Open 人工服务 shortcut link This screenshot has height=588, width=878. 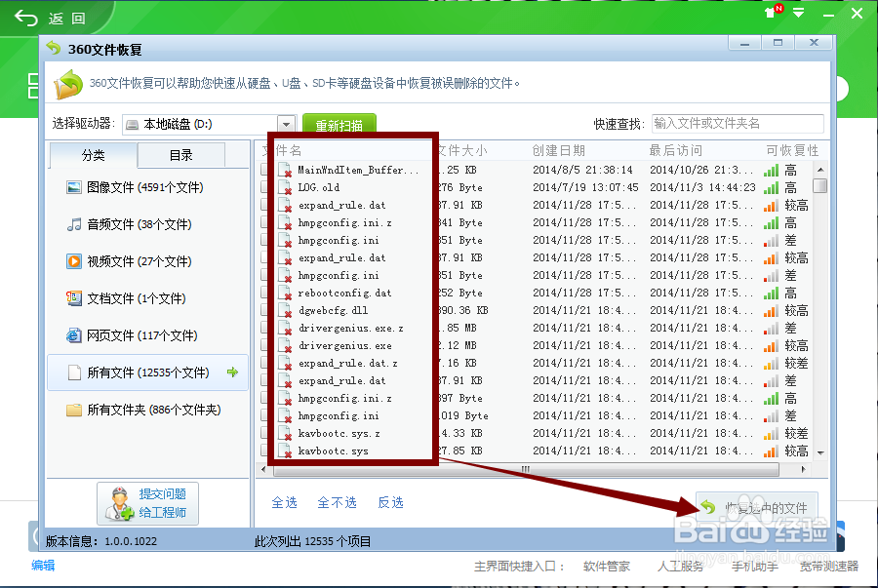(x=680, y=567)
